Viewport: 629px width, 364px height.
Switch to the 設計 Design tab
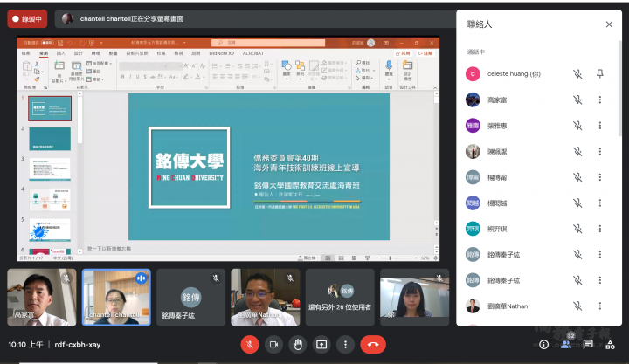pos(79,53)
